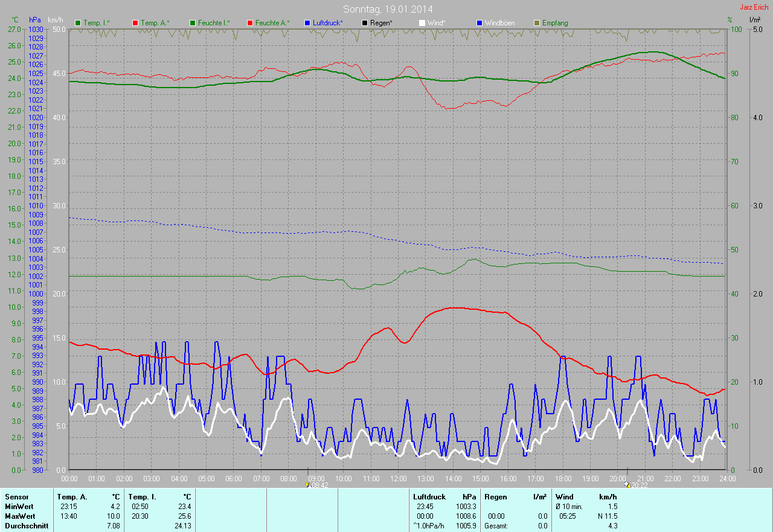The image size is (773, 532).
Task: Click the Jarz Erich author label
Action: click(x=754, y=7)
